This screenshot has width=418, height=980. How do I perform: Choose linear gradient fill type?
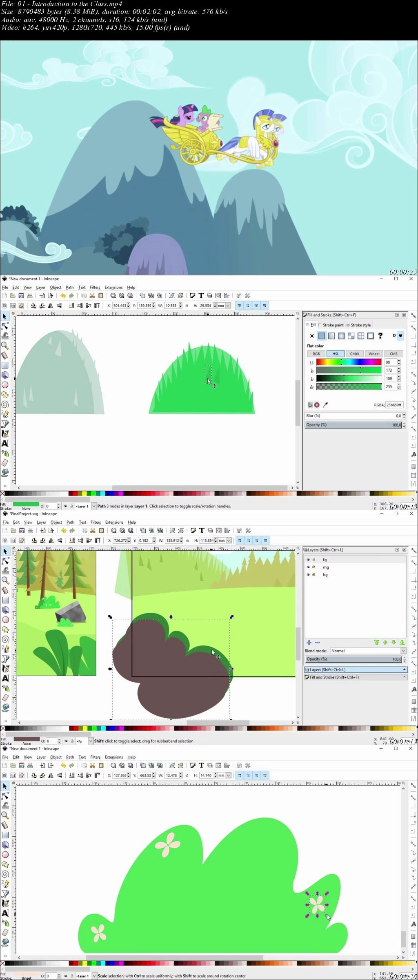pos(331,336)
